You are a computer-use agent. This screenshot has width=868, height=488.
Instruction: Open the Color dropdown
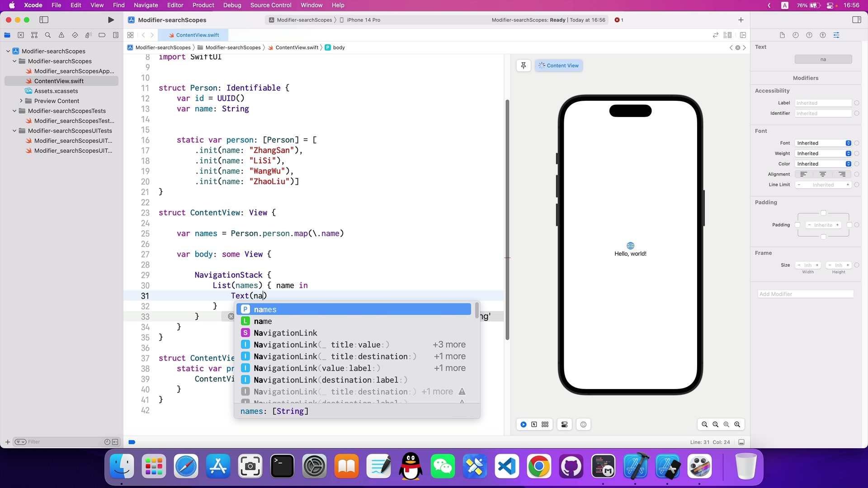(823, 164)
